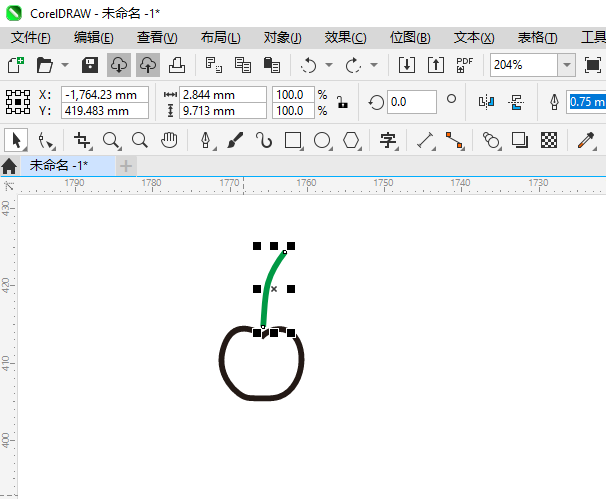Click the Redo arrow icon
Screen dimensions: 606x499
click(x=353, y=65)
